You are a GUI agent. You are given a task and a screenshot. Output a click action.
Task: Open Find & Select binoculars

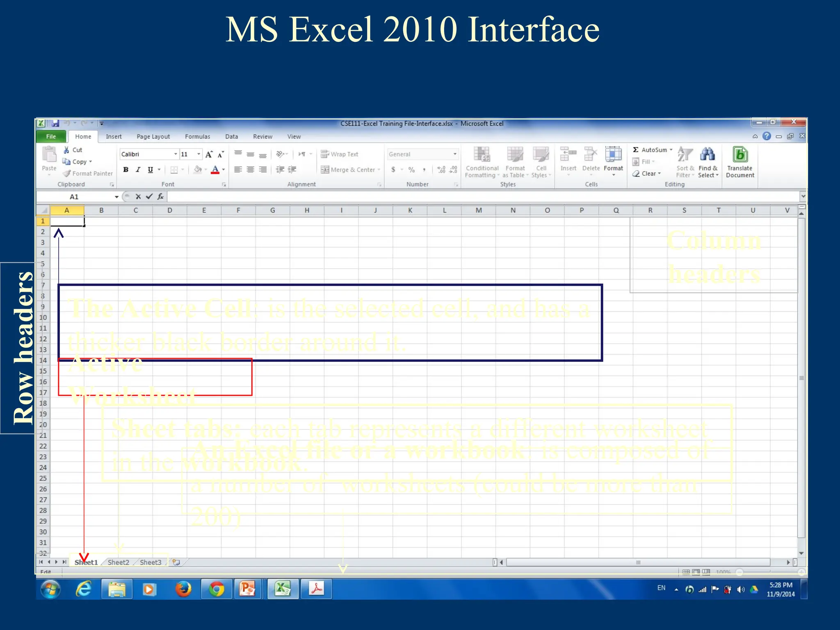(x=708, y=155)
